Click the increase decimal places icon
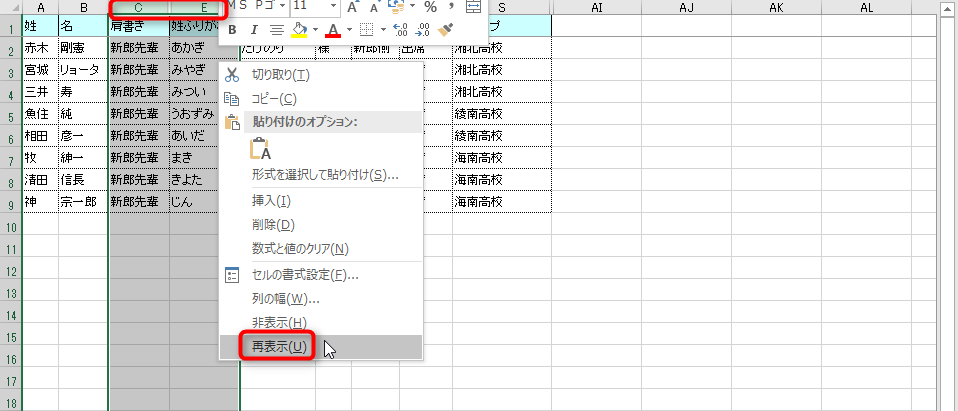The width and height of the screenshot is (958, 411). [x=401, y=30]
